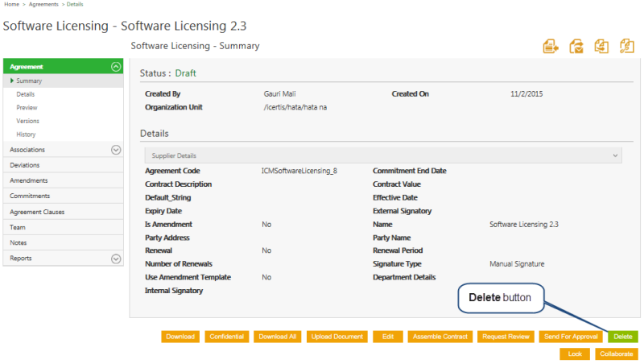The width and height of the screenshot is (644, 364).
Task: Go to Home in the breadcrumb
Action: coord(11,4)
